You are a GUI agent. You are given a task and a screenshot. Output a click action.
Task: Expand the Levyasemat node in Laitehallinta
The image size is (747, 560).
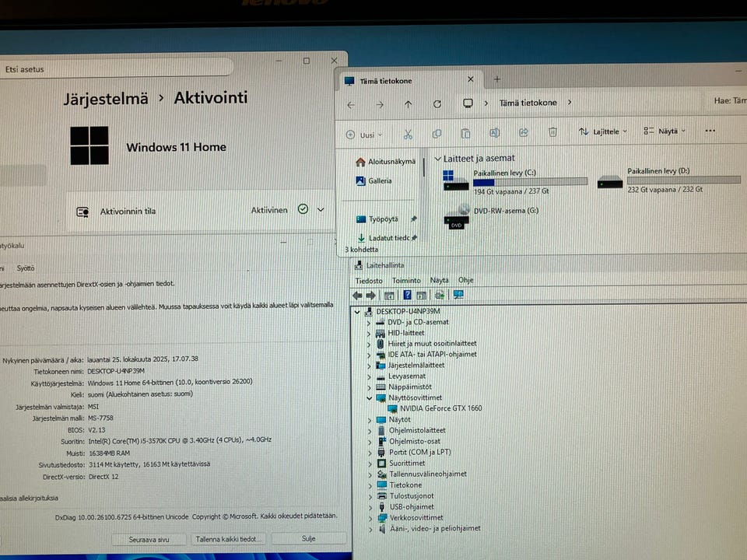pyautogui.click(x=369, y=376)
